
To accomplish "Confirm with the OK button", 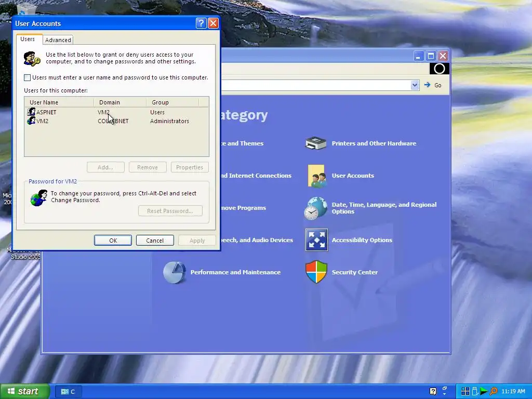I will point(113,240).
